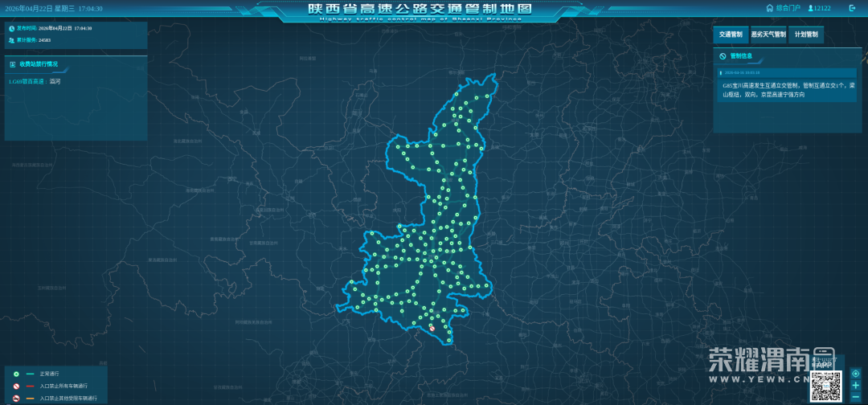Click the map locate/reset target button
The height and width of the screenshot is (405, 868).
[855, 374]
